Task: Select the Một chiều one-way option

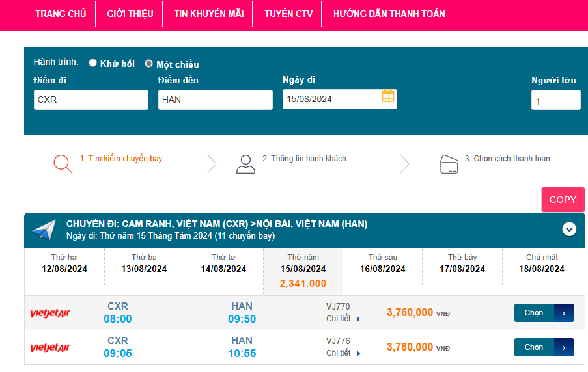Action: (148, 64)
